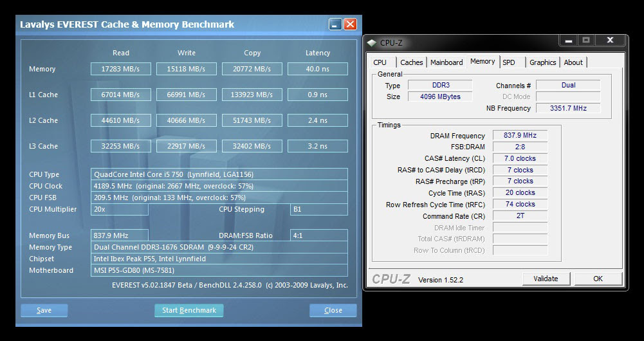
Task: Click the empty DC Mode field
Action: click(569, 97)
